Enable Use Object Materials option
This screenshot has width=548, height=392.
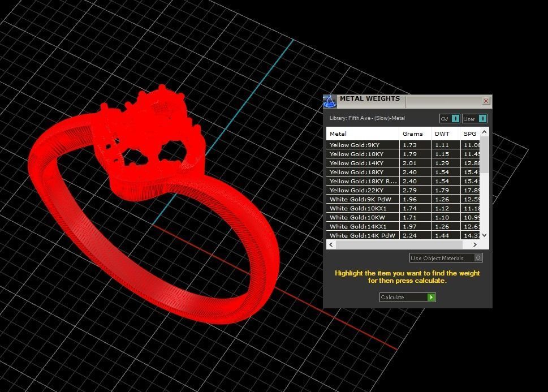point(446,258)
